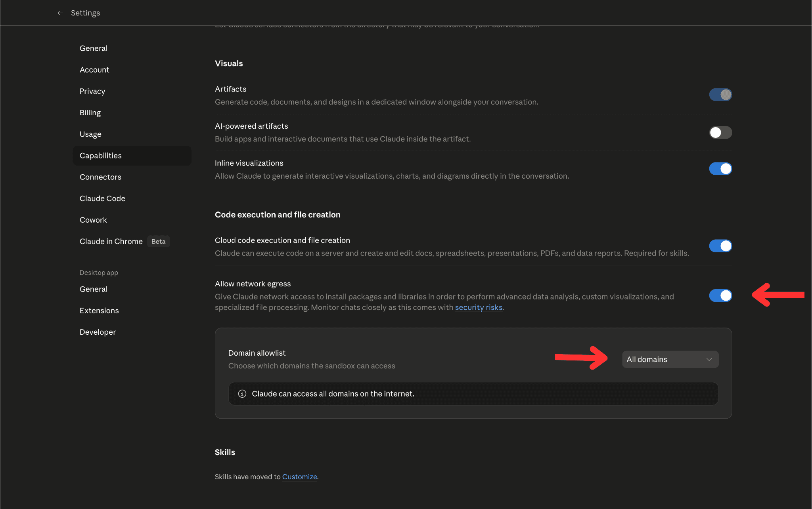The width and height of the screenshot is (812, 509).
Task: Turn off Cloud code execution toggle
Action: click(720, 246)
